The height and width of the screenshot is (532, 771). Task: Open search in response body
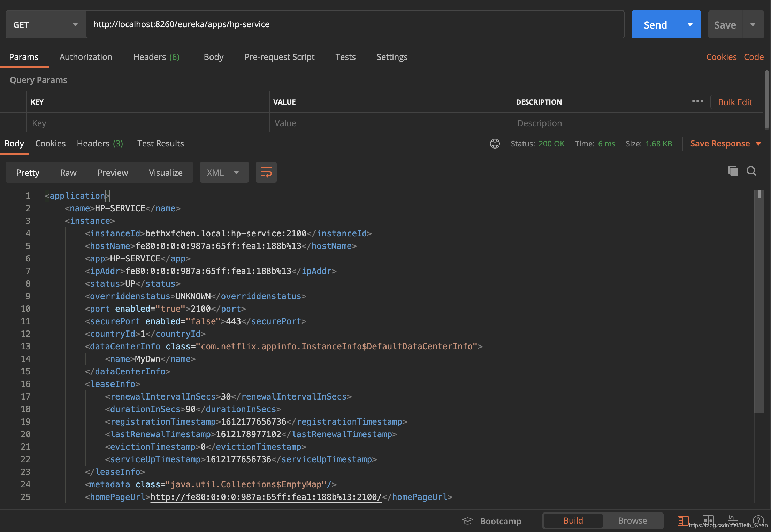tap(751, 171)
